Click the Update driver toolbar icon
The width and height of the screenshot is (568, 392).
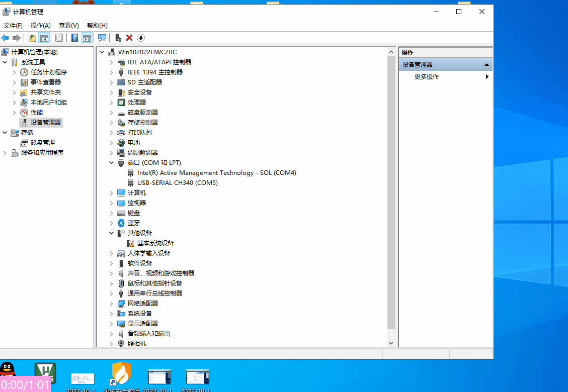pyautogui.click(x=118, y=38)
